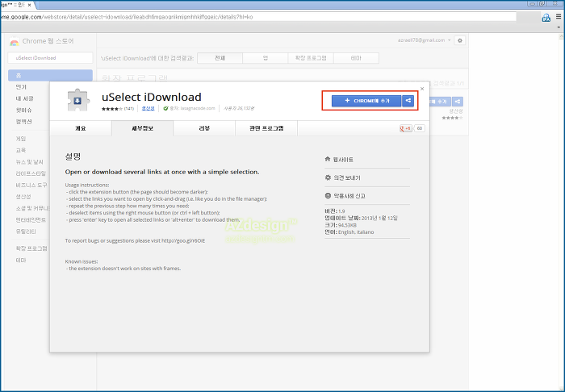
Task: Select the highlighted 홈 sidebar item
Action: 50,76
